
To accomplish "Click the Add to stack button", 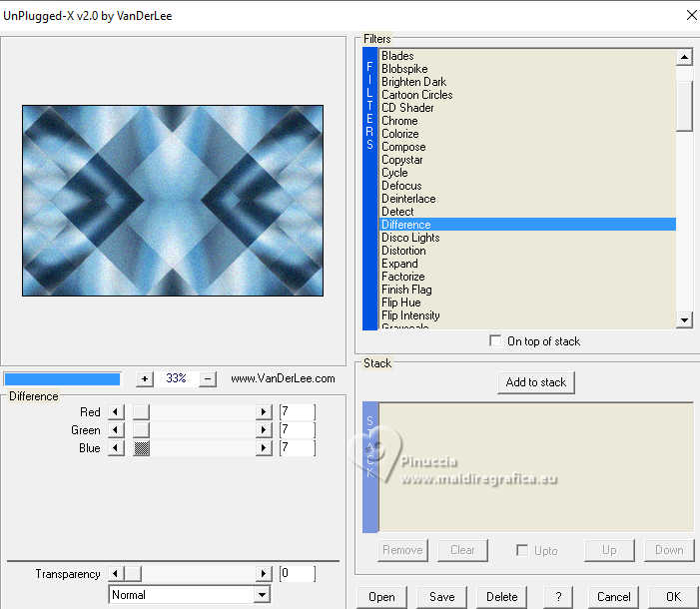I will (x=535, y=382).
